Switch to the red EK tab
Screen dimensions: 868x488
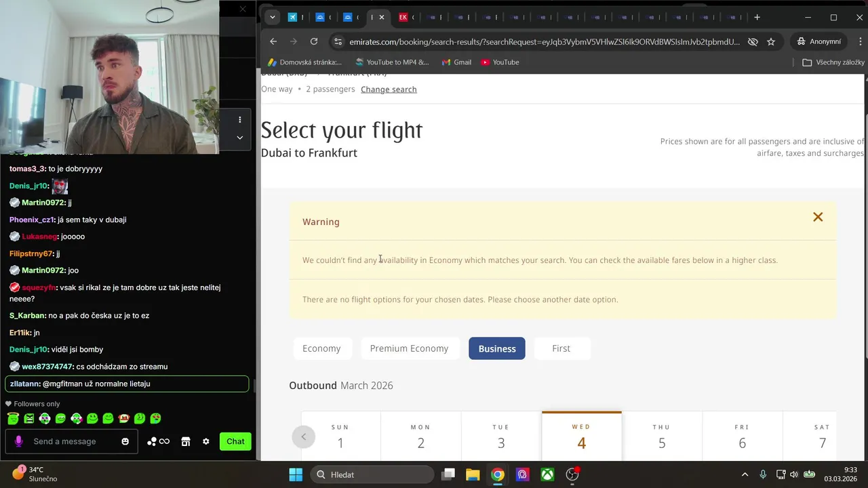tap(403, 18)
